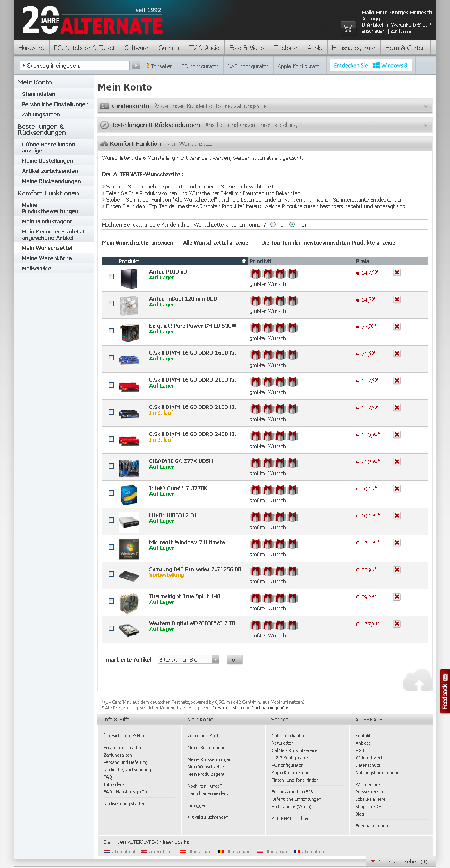This screenshot has width=450, height=868.
Task: Select 'ja' for public wishlist
Action: [273, 224]
